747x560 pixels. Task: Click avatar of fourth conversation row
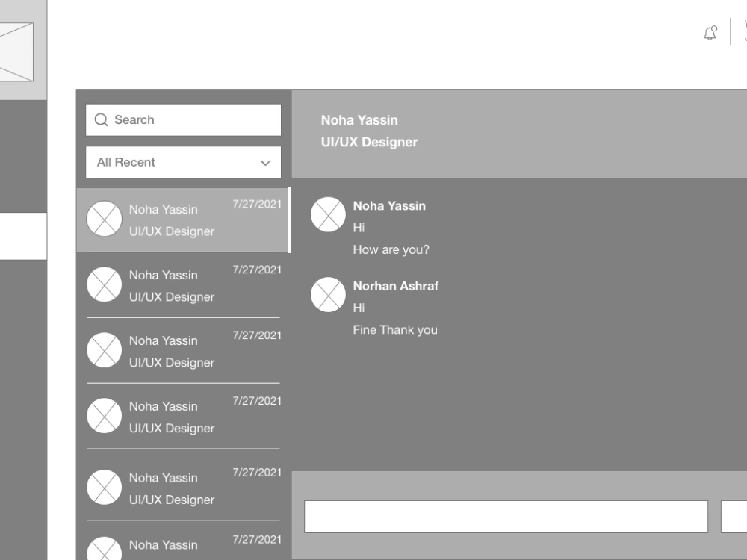(x=105, y=416)
